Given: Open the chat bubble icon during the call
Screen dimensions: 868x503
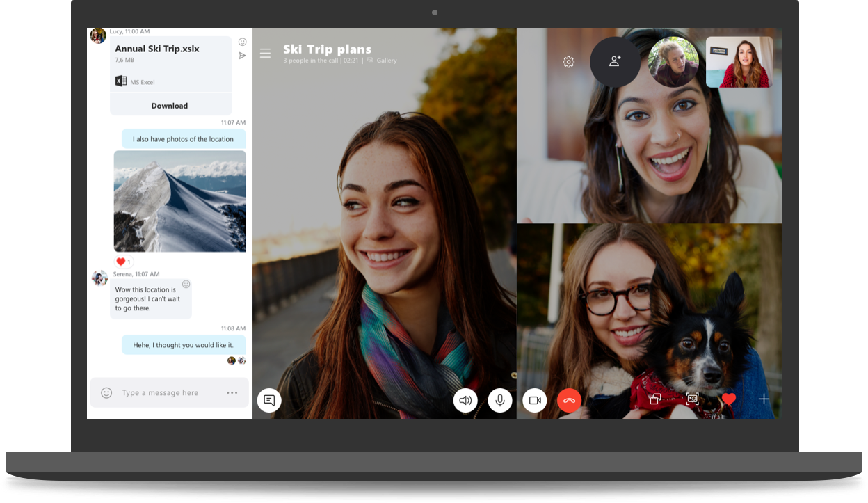Looking at the screenshot, I should click(x=268, y=400).
